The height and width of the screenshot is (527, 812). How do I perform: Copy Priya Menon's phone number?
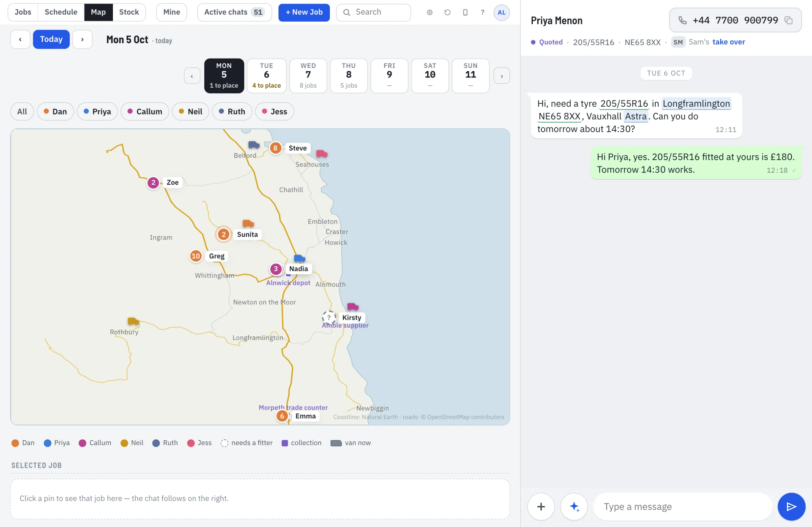pyautogui.click(x=788, y=21)
